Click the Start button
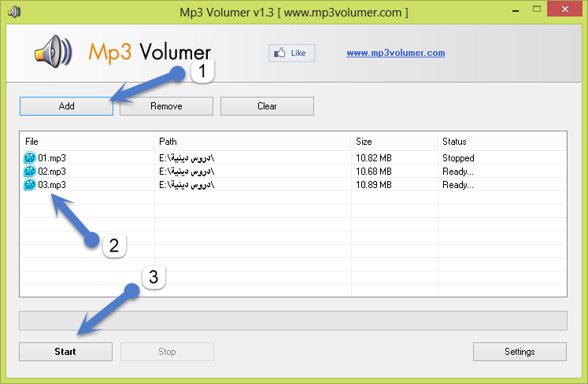 coord(65,352)
